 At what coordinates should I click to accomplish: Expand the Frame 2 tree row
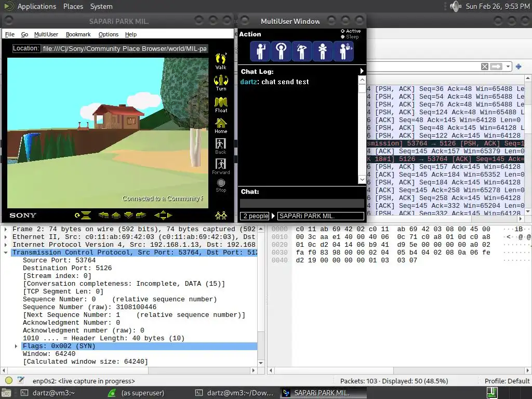point(6,229)
